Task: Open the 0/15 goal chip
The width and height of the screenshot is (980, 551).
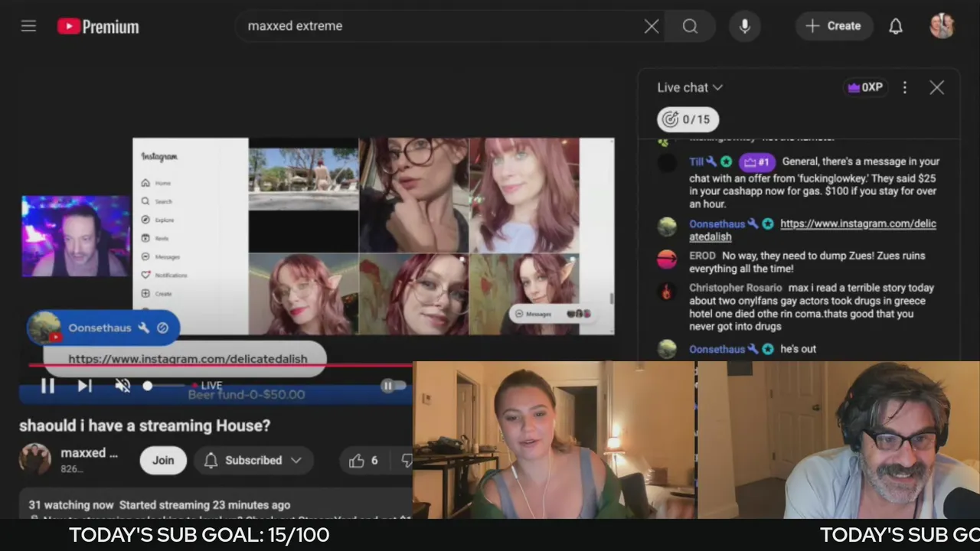Action: click(x=688, y=119)
